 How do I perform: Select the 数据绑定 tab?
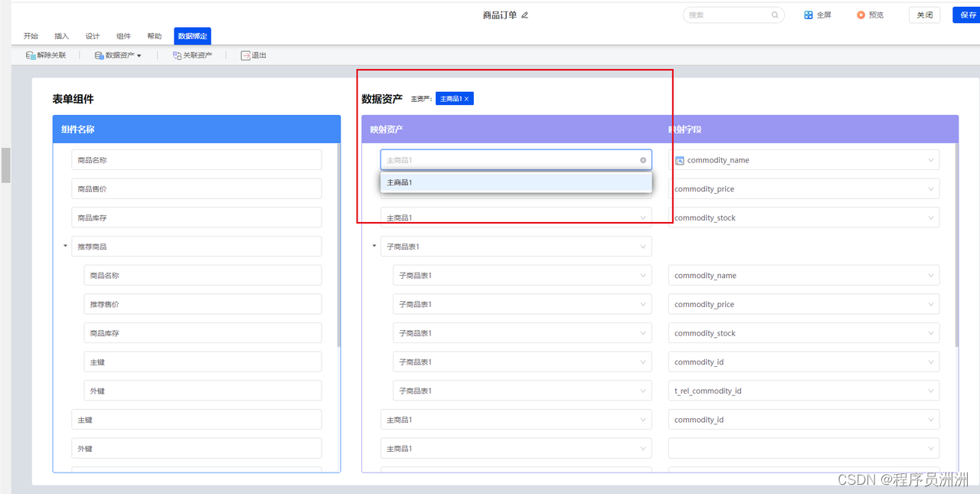[192, 36]
